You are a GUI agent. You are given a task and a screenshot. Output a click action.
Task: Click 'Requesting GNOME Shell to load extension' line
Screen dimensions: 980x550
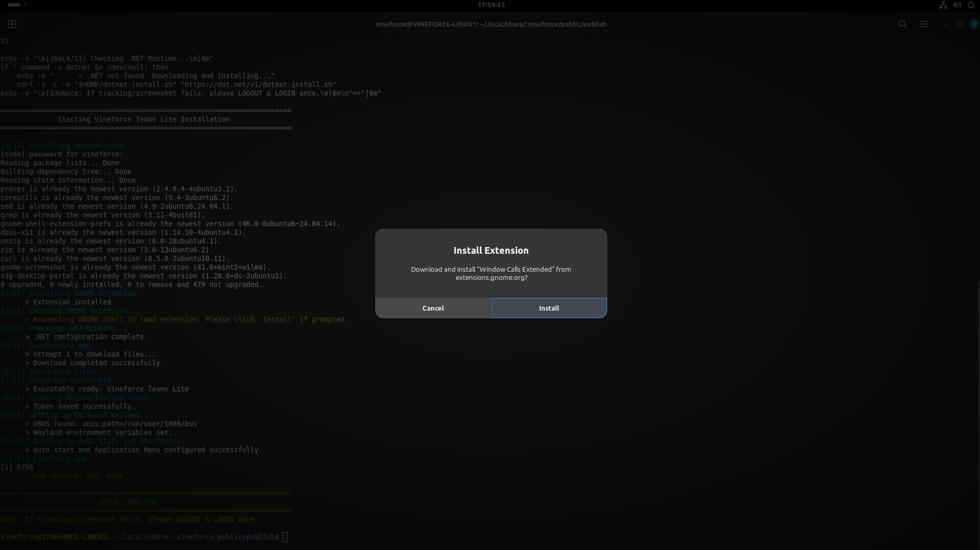(x=187, y=319)
